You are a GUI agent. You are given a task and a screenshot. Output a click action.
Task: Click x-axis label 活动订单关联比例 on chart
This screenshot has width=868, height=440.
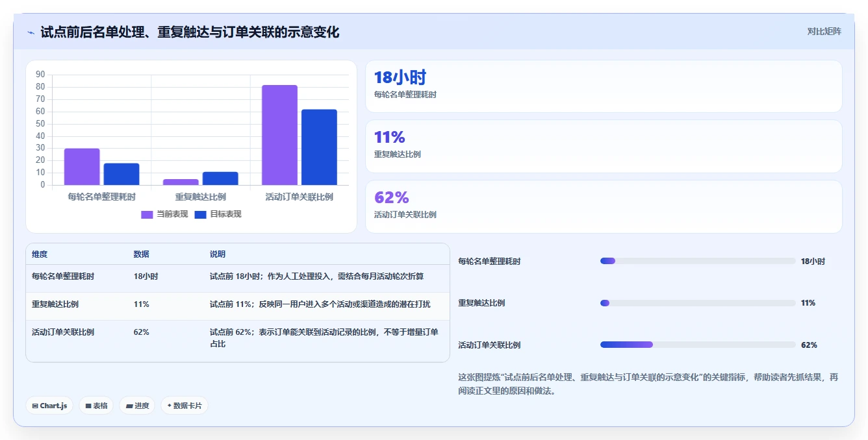pos(300,197)
